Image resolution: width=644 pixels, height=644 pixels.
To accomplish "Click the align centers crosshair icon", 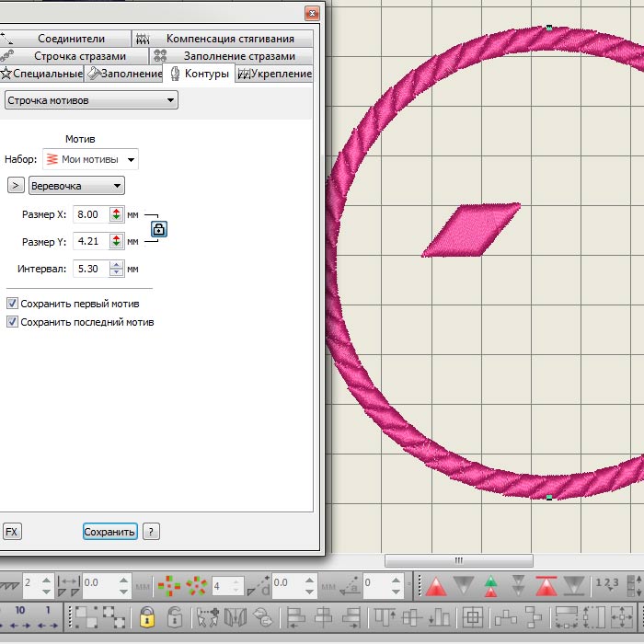I will 473,616.
